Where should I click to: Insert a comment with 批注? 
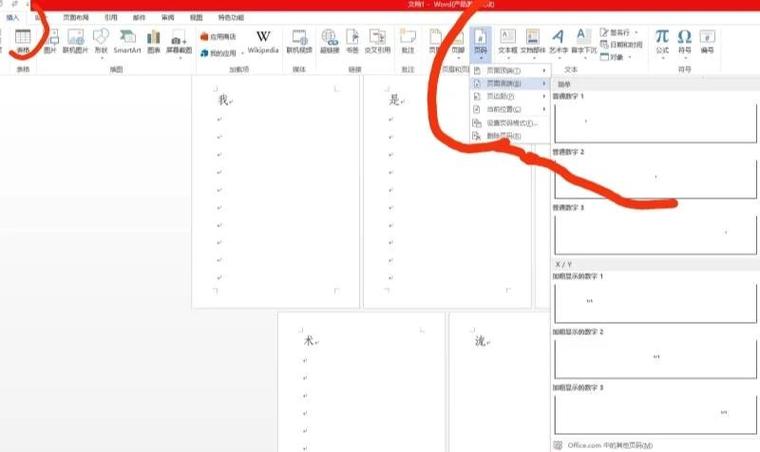[408, 42]
